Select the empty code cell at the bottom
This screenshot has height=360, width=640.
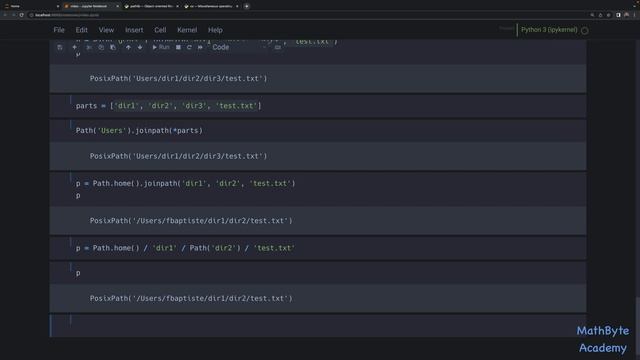(x=318, y=326)
